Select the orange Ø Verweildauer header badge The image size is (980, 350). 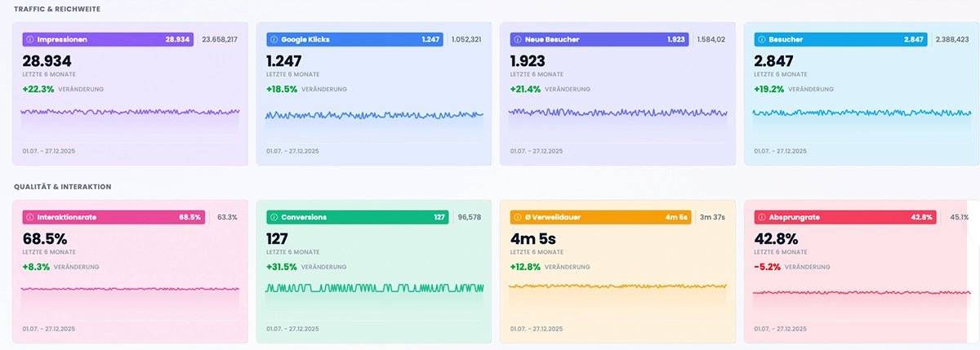tap(601, 217)
